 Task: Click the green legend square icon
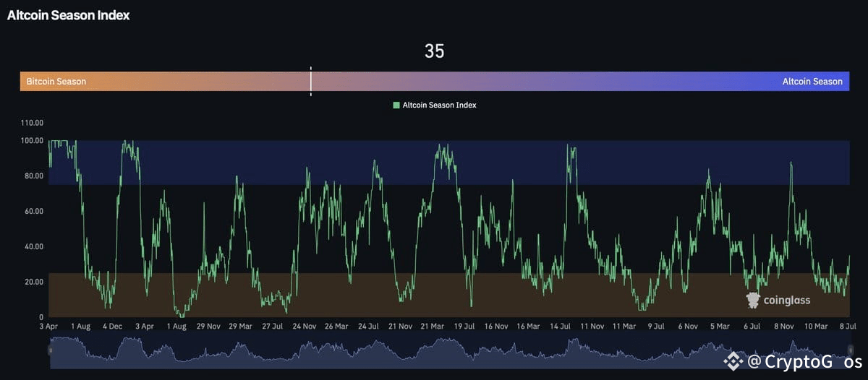tap(396, 105)
